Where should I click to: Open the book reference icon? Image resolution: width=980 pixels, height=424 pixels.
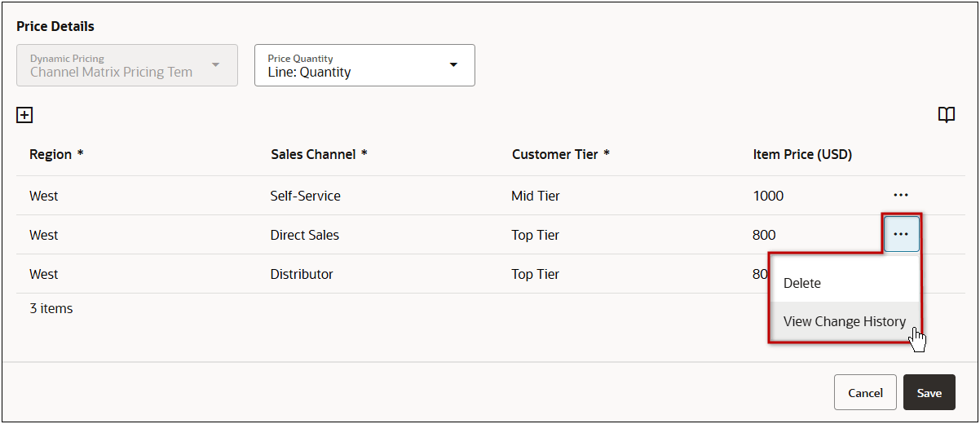(946, 115)
